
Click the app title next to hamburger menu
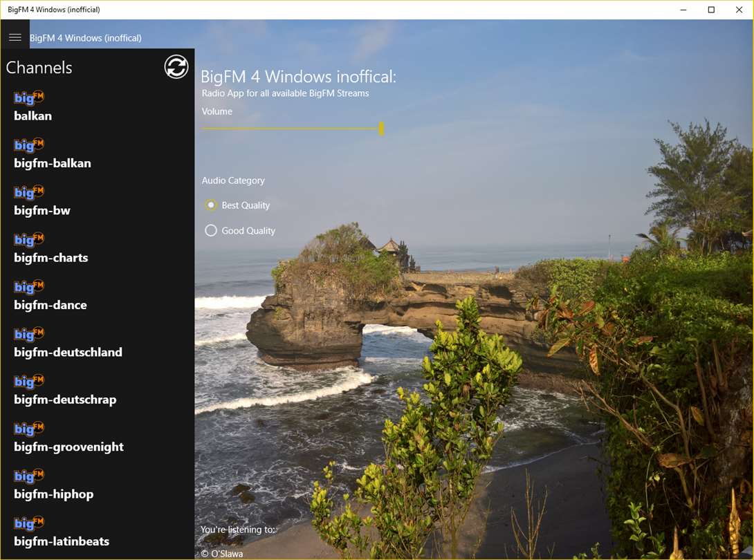click(86, 38)
